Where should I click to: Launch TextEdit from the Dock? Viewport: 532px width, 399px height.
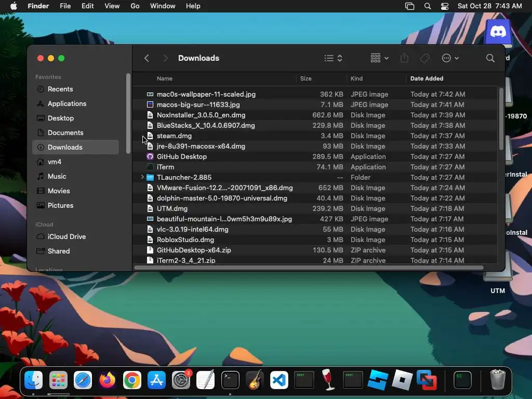click(206, 380)
